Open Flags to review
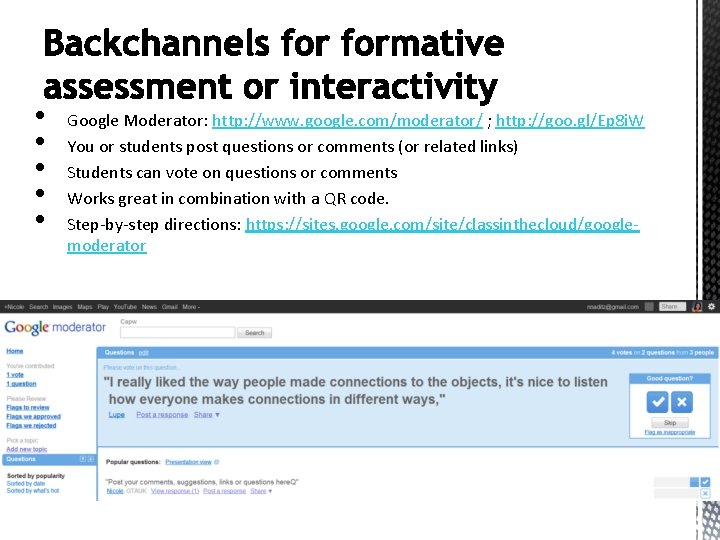This screenshot has height=540, width=720. click(28, 407)
